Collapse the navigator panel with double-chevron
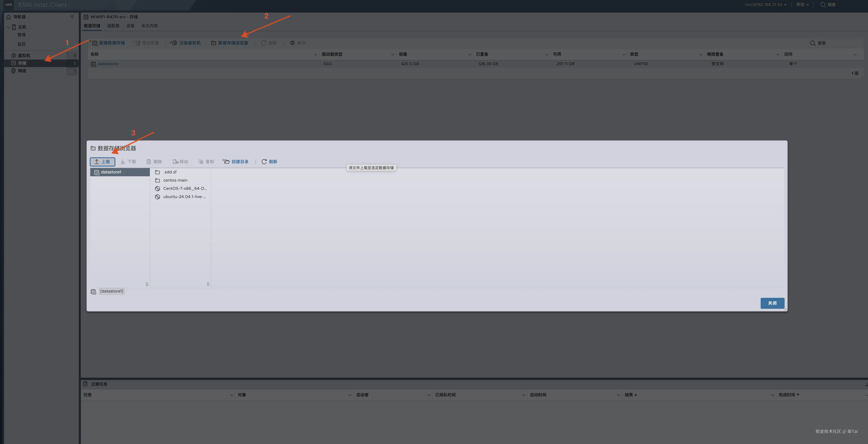Image resolution: width=868 pixels, height=444 pixels. point(72,16)
